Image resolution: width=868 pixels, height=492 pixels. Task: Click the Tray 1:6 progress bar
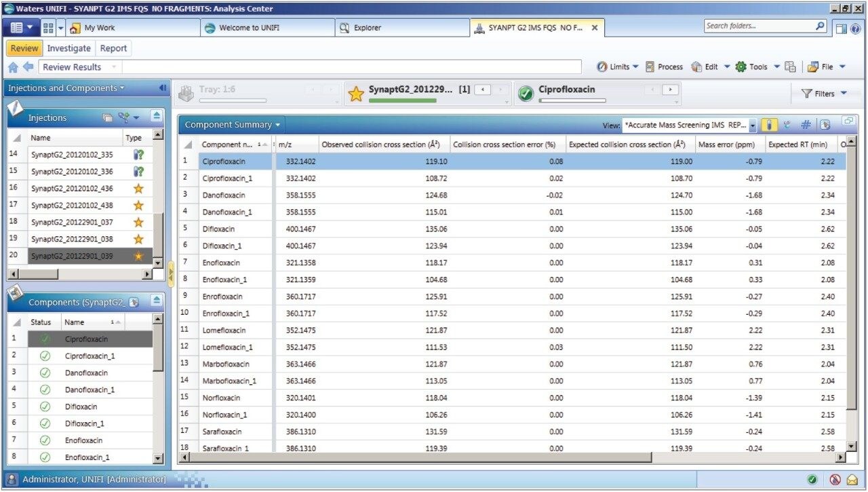(233, 100)
